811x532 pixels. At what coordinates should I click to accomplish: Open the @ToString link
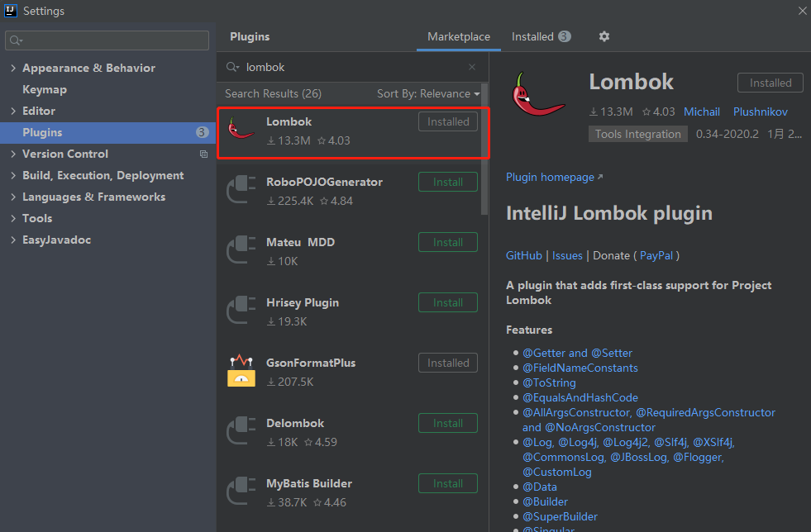[x=549, y=383]
